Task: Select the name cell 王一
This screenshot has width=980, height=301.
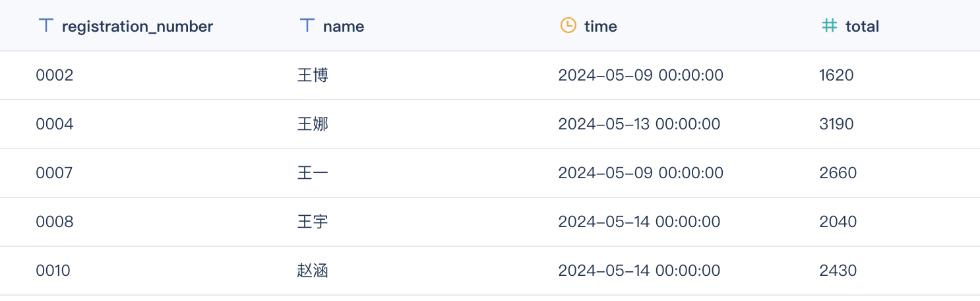Action: coord(313,173)
